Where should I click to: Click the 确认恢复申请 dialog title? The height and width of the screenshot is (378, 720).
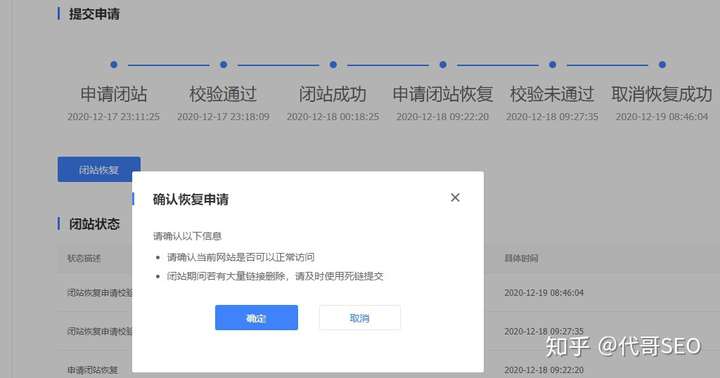191,199
